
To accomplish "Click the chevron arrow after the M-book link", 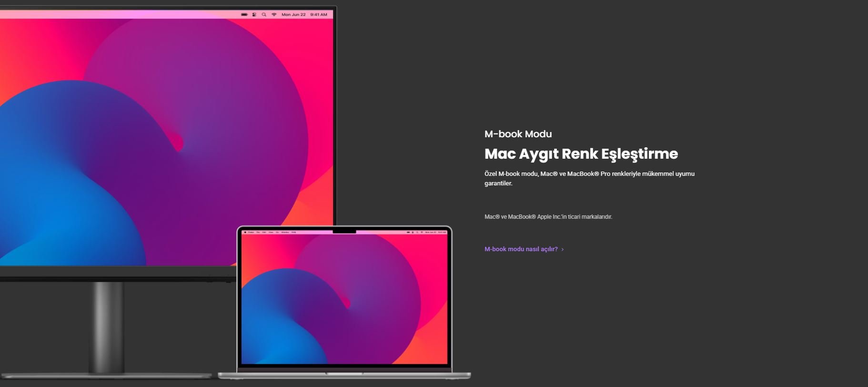I will (563, 249).
